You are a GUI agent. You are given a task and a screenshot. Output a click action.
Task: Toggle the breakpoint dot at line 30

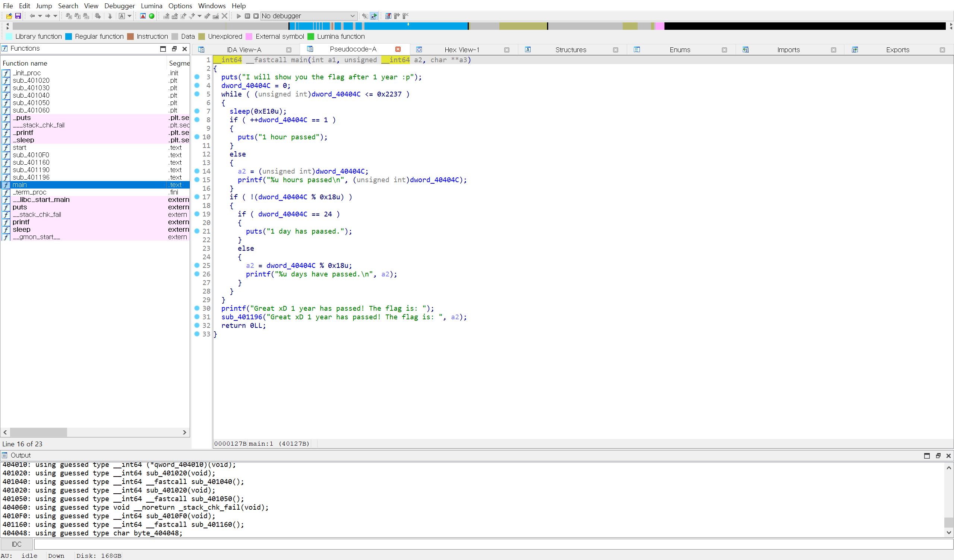(197, 309)
